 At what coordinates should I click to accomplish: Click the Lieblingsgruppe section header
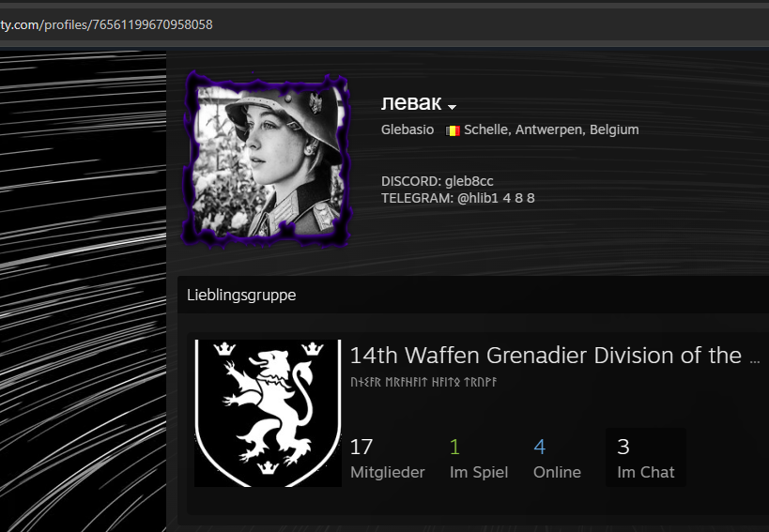click(x=241, y=295)
